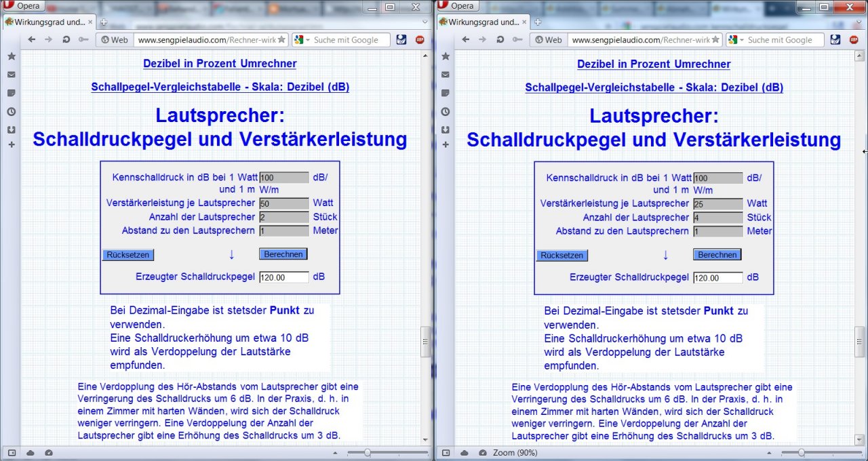Edit Verstärkerleistung field showing 25

(x=717, y=203)
